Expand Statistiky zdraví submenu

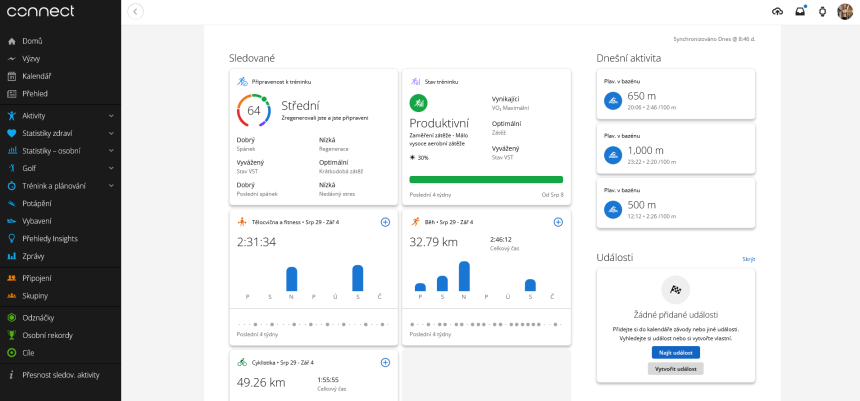pyautogui.click(x=111, y=133)
